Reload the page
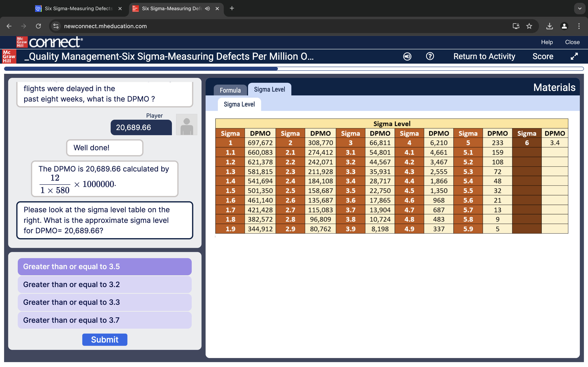The height and width of the screenshot is (367, 588). coord(38,26)
